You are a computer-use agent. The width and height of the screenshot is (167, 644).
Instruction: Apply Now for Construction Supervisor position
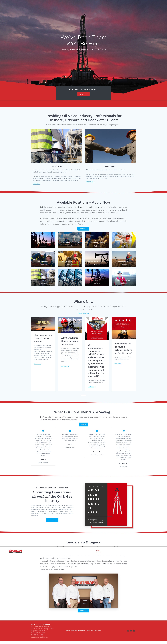pos(70,264)
